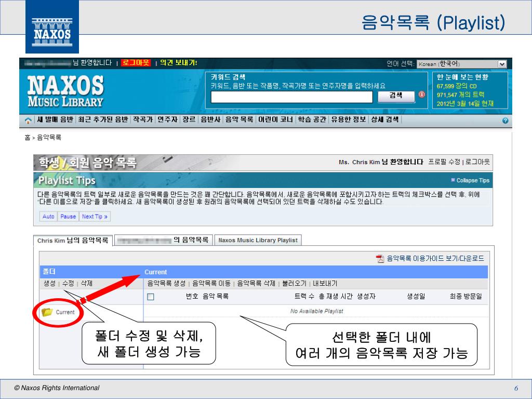
Task: Click 불러오기 link
Action: 294,283
